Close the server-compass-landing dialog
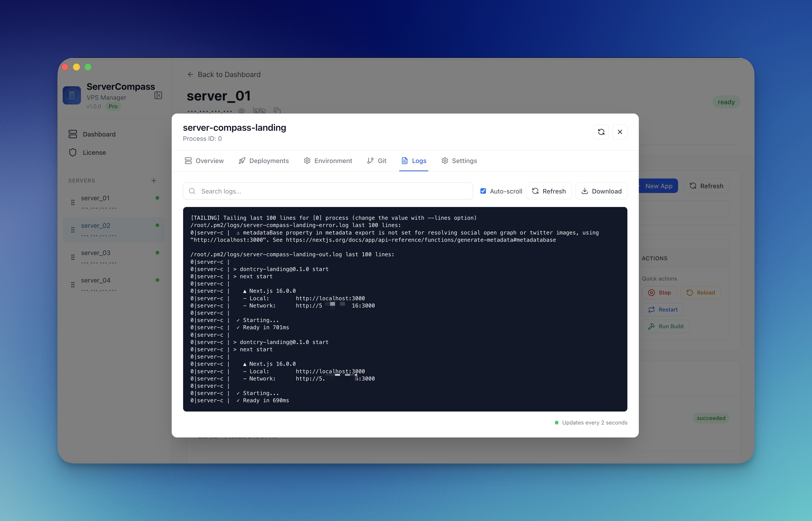Screen dimensions: 812x521 pyautogui.click(x=620, y=132)
